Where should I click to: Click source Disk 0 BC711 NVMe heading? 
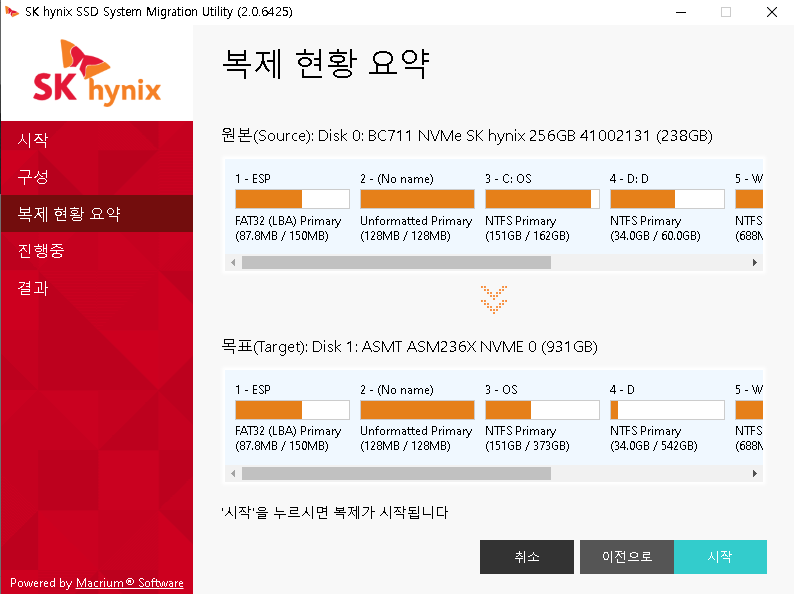[x=467, y=136]
